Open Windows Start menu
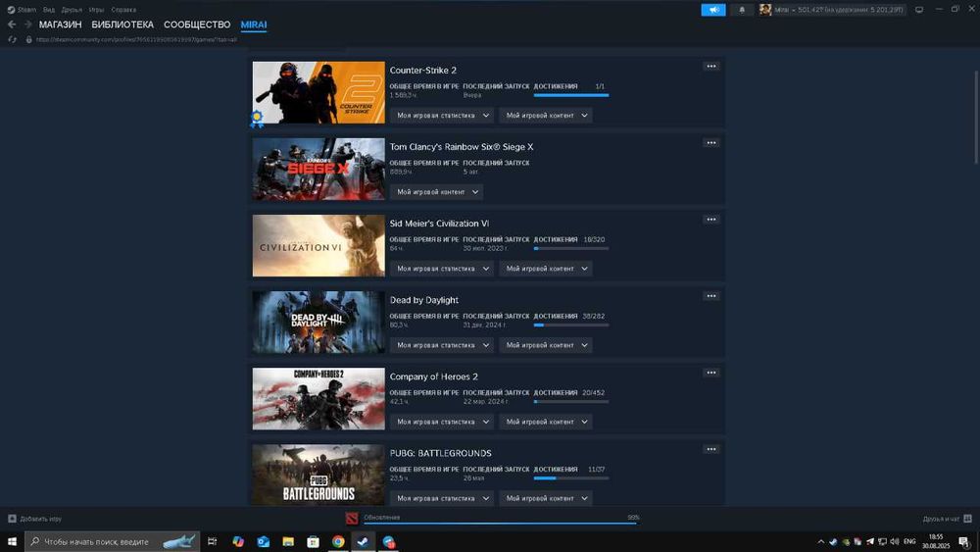Image resolution: width=980 pixels, height=552 pixels. [12, 541]
